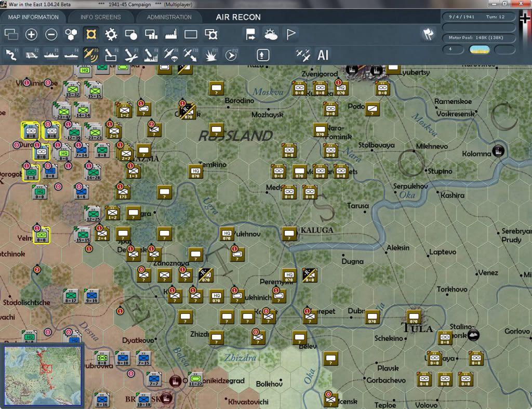Select the unit counter on TULA

click(414, 317)
